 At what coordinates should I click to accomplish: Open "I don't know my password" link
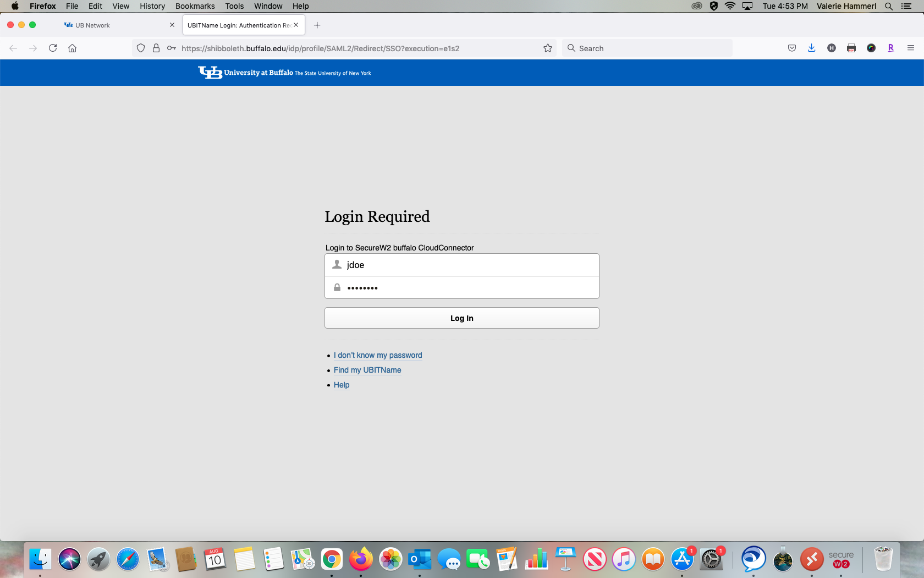point(377,355)
